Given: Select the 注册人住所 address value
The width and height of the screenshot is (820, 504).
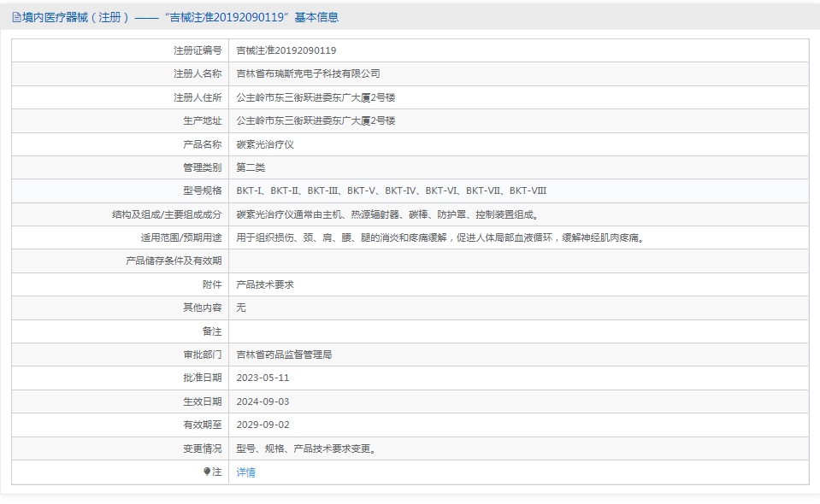Looking at the screenshot, I should (316, 97).
